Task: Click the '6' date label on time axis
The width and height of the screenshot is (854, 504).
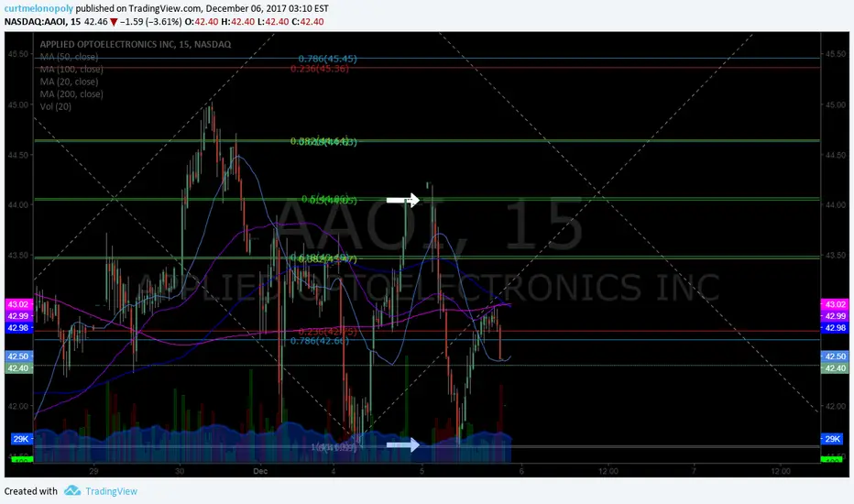Action: tap(521, 471)
